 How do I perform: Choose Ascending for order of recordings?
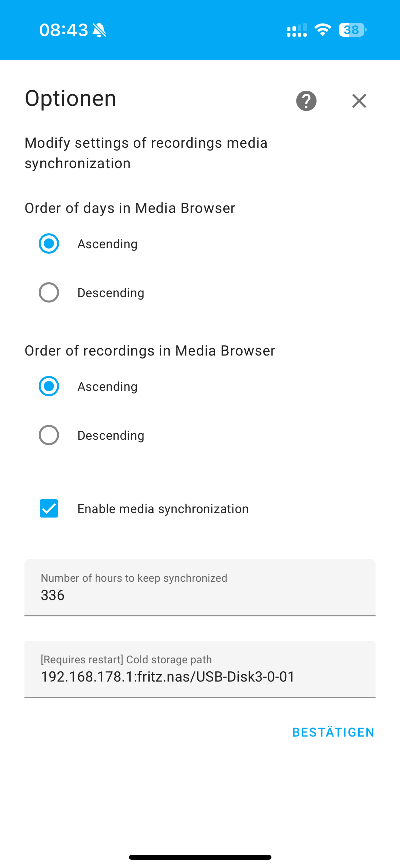[x=49, y=386]
